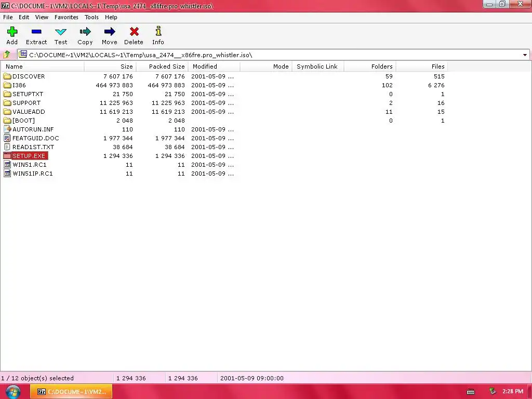This screenshot has height=399, width=532.
Task: Expand the address bar path dropdown
Action: [525, 55]
